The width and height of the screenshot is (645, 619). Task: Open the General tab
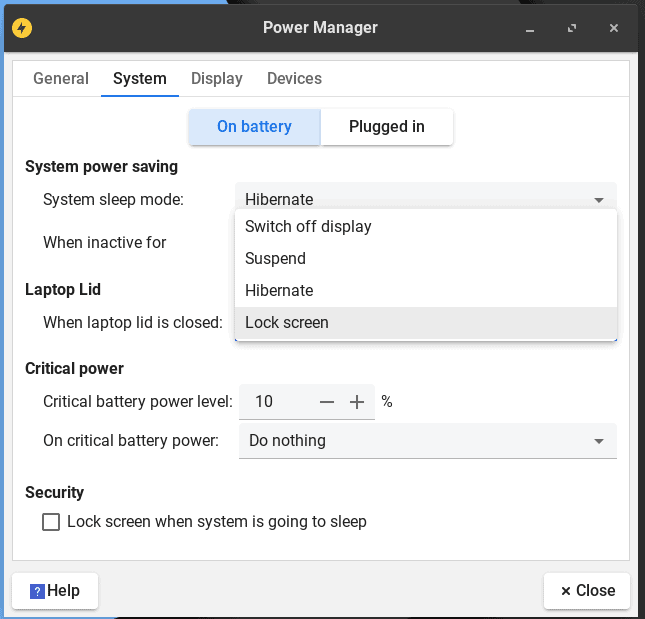[x=61, y=78]
